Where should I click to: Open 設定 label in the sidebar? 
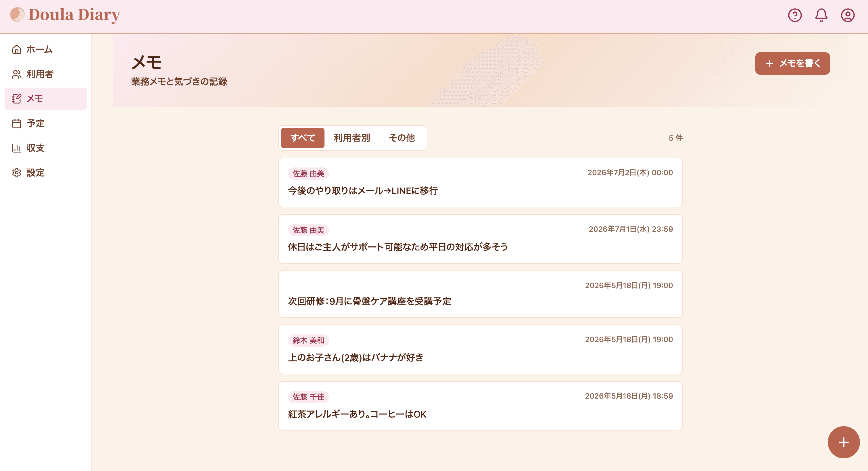click(35, 173)
